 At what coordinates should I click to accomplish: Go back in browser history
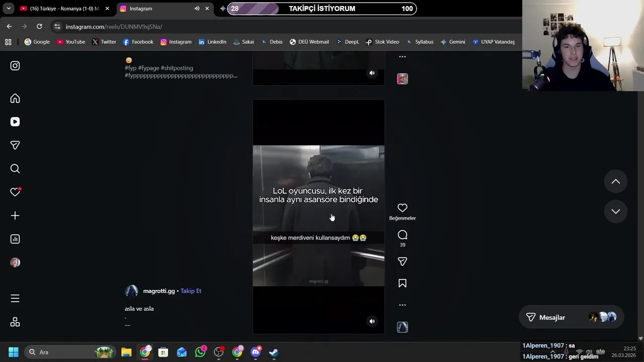[9, 27]
